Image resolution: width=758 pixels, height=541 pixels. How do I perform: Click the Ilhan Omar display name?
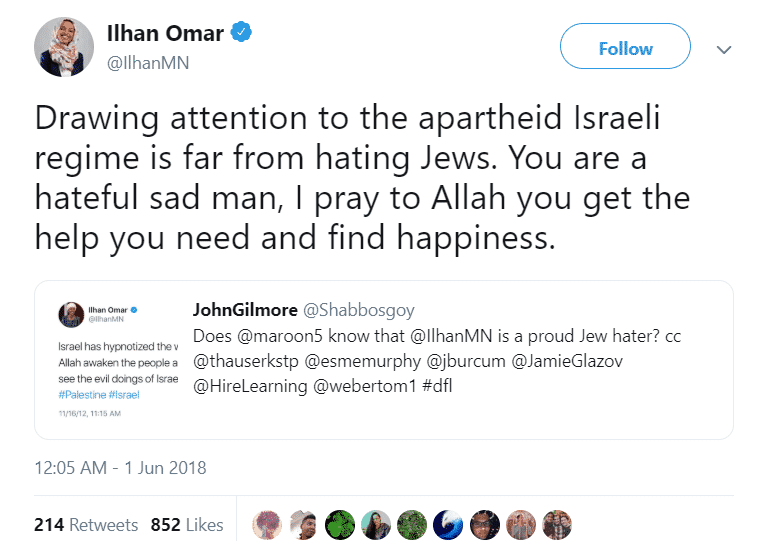166,33
